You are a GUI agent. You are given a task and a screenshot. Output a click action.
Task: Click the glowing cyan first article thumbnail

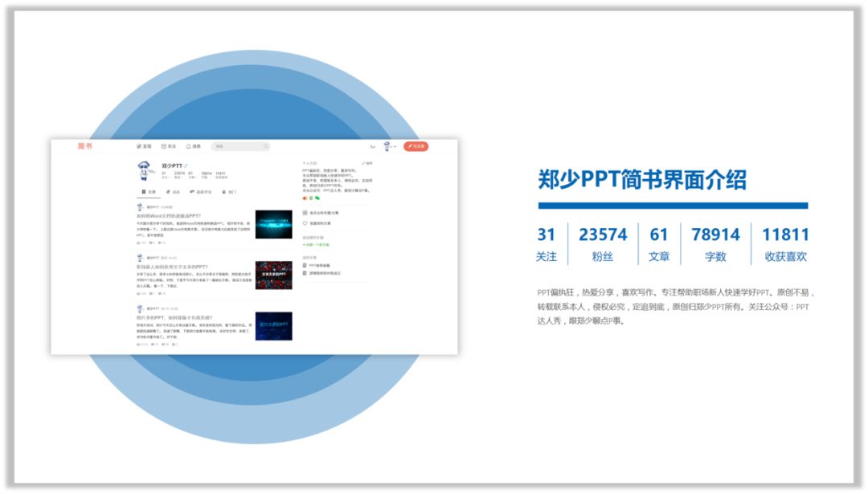[273, 224]
